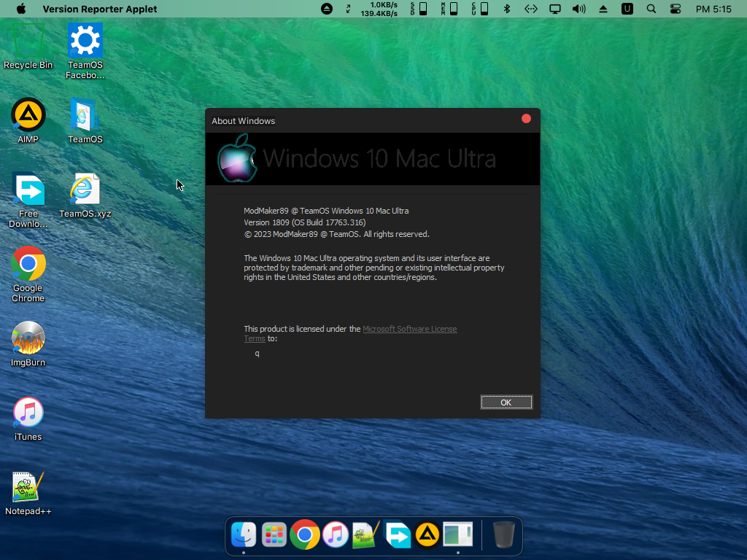Launch Chrome from the dock
Image resolution: width=747 pixels, height=560 pixels.
click(304, 534)
